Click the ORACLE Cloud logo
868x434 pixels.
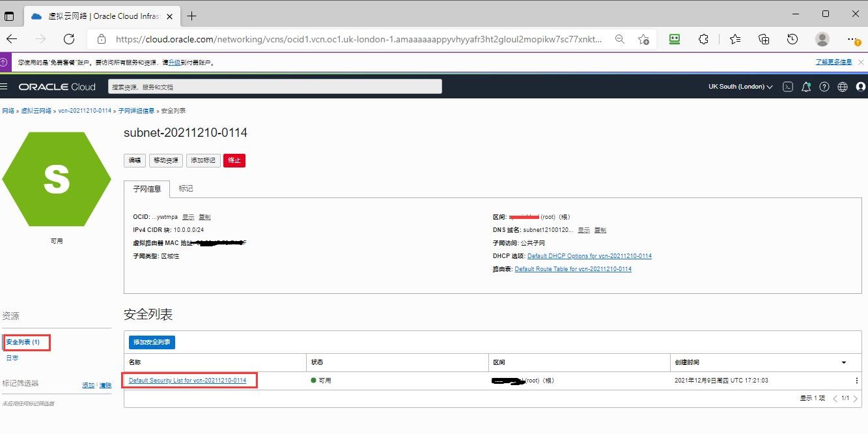tap(57, 87)
